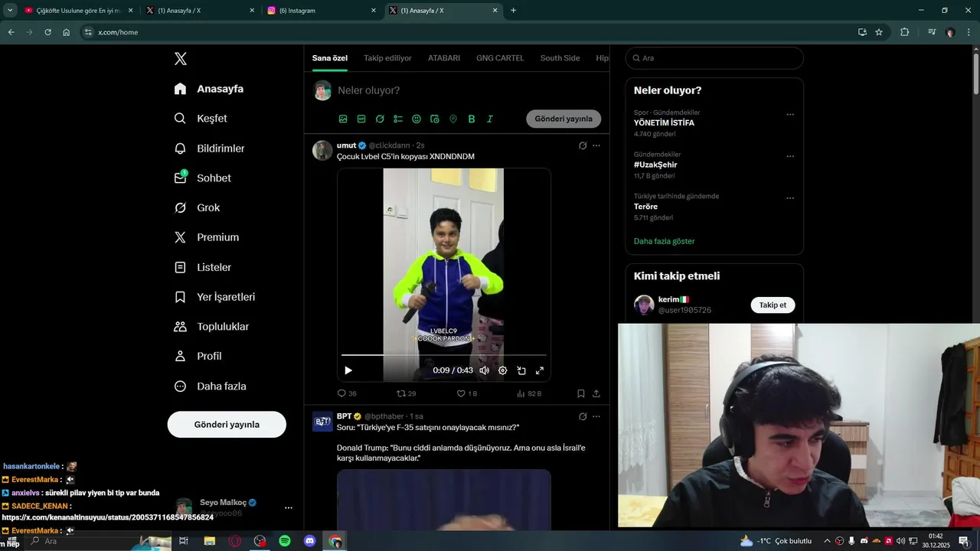
Task: Add location tag to post
Action: pos(453,119)
